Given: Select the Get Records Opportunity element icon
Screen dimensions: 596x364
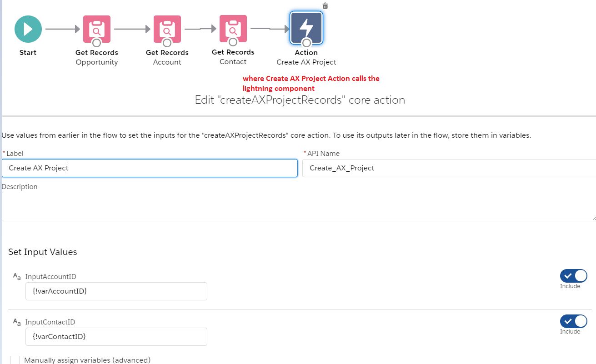Looking at the screenshot, I should (x=96, y=29).
